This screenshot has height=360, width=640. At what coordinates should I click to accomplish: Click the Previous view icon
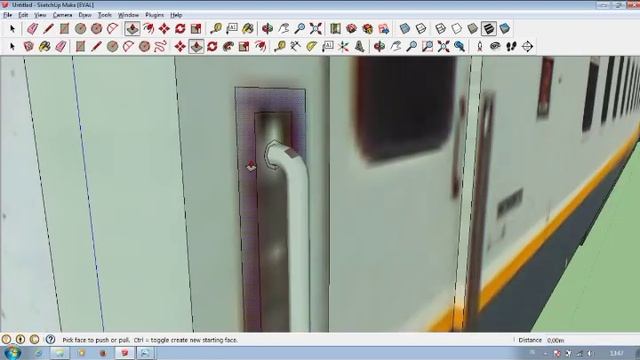pyautogui.click(x=460, y=46)
